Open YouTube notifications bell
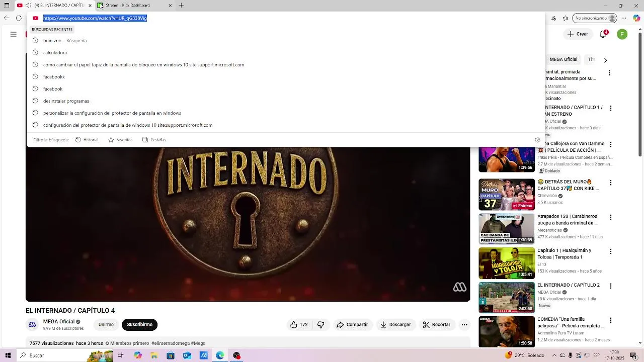Screen dimensions: 644x362 603,34
